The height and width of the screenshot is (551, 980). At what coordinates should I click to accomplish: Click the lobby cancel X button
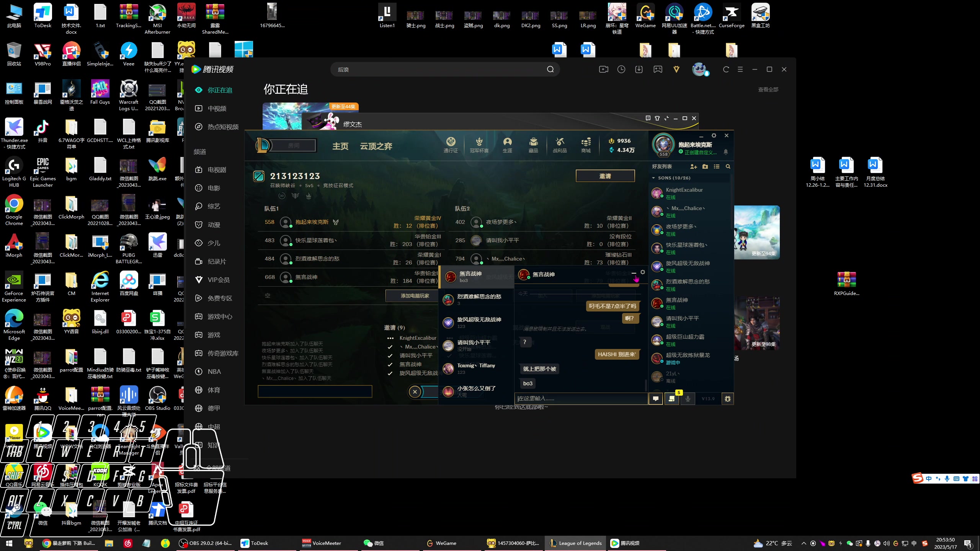pyautogui.click(x=415, y=391)
